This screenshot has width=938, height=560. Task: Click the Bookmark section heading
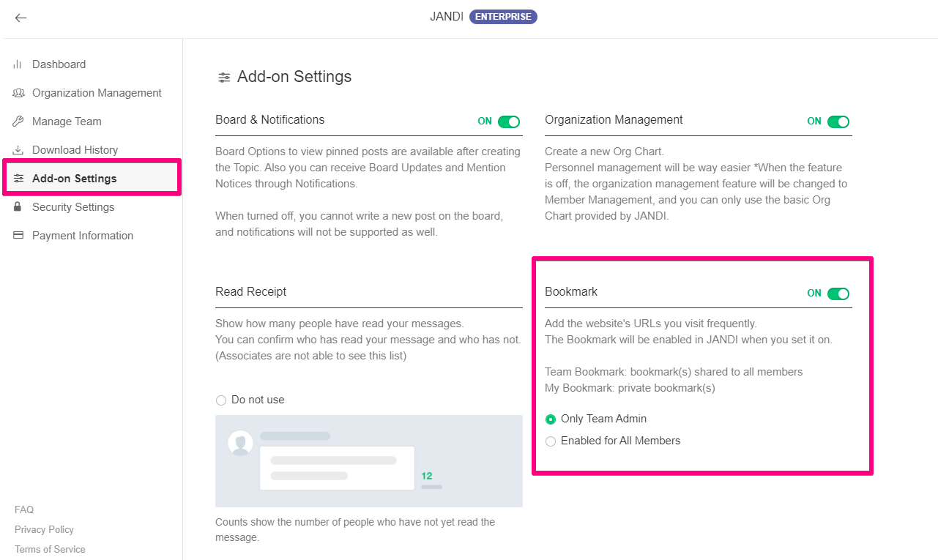571,292
